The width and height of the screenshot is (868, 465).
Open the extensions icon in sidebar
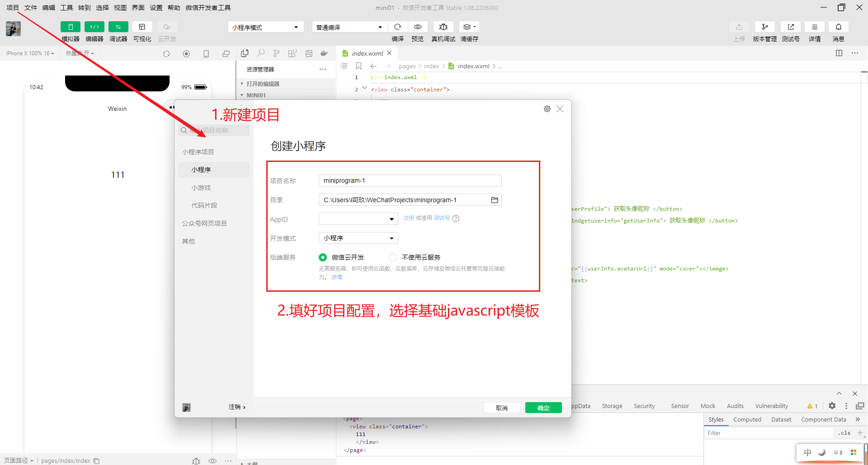[x=292, y=53]
